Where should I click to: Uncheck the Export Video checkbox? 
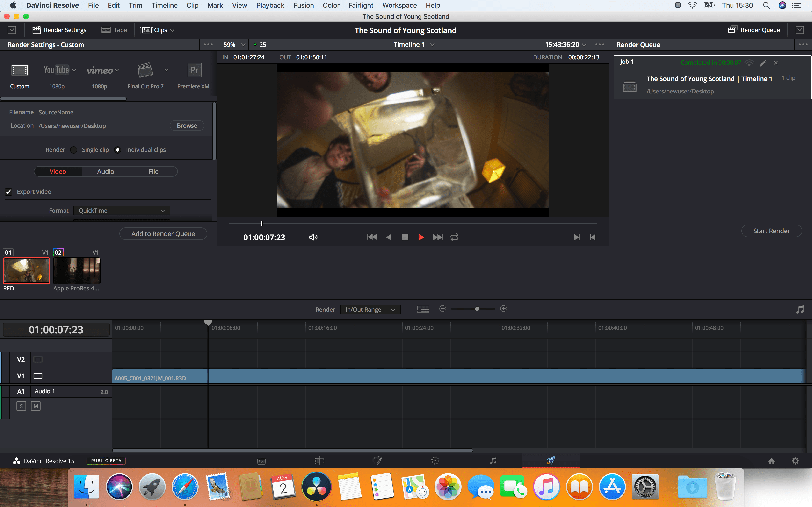9,192
